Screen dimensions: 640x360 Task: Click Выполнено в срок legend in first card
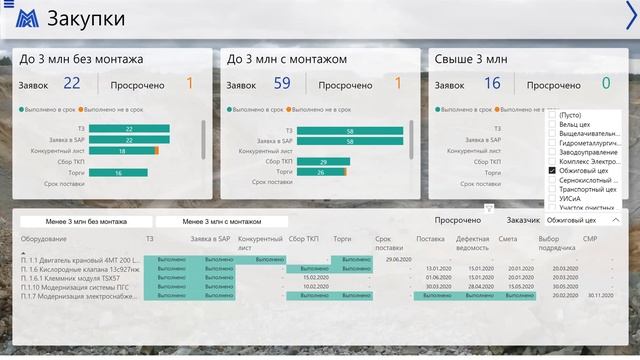47,109
